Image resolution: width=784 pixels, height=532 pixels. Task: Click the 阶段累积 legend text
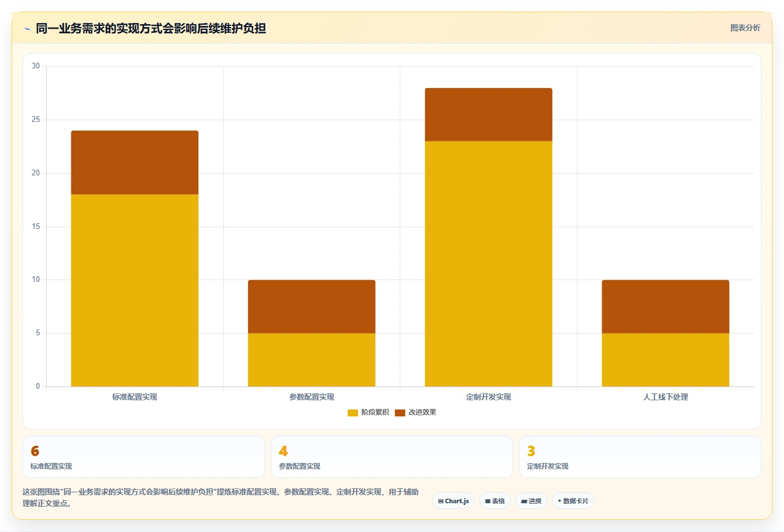tap(375, 412)
